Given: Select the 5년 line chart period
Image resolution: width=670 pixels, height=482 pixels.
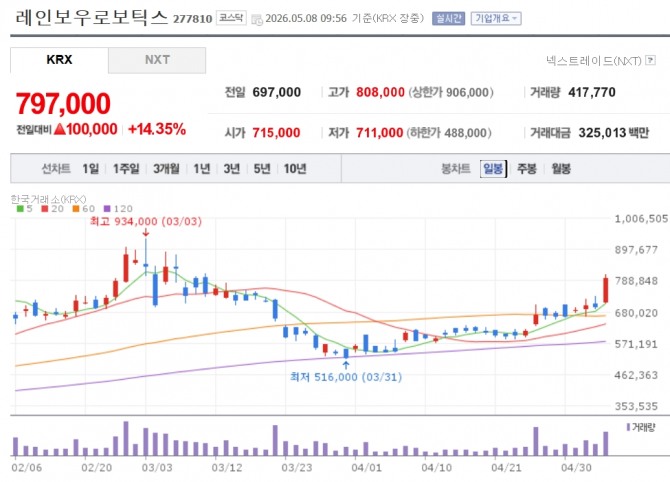Looking at the screenshot, I should (x=262, y=169).
